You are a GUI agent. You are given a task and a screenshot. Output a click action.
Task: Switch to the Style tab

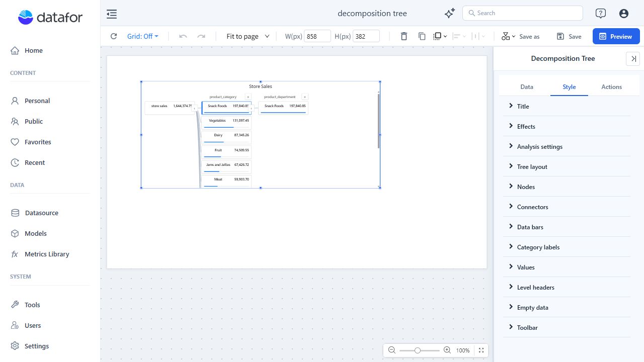pos(569,86)
